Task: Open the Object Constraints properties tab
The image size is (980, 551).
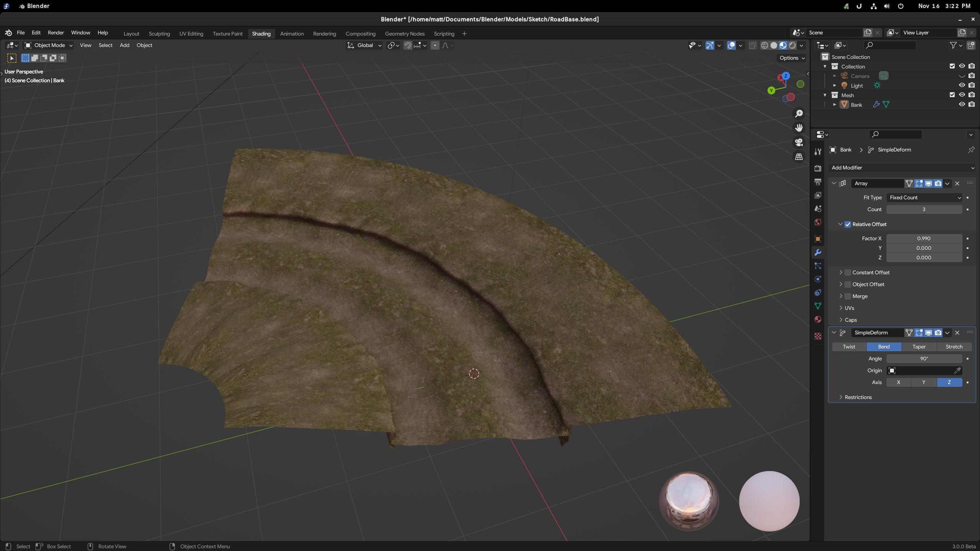Action: [x=818, y=292]
